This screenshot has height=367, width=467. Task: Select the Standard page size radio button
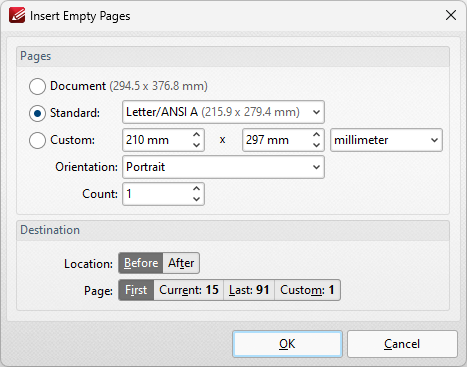tap(37, 113)
